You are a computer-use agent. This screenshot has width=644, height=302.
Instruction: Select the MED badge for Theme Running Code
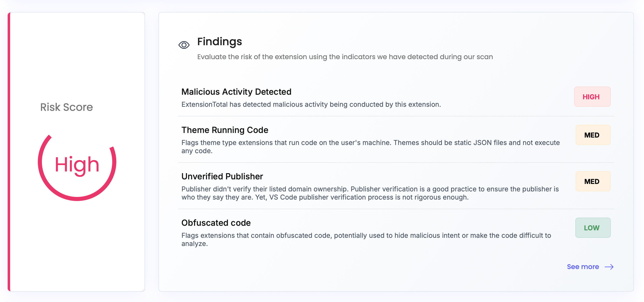click(x=593, y=135)
